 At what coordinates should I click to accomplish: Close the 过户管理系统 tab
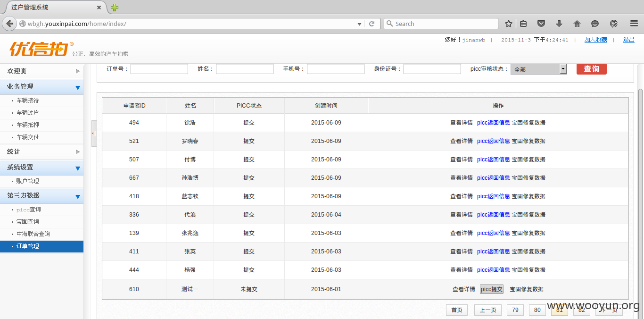[x=99, y=8]
